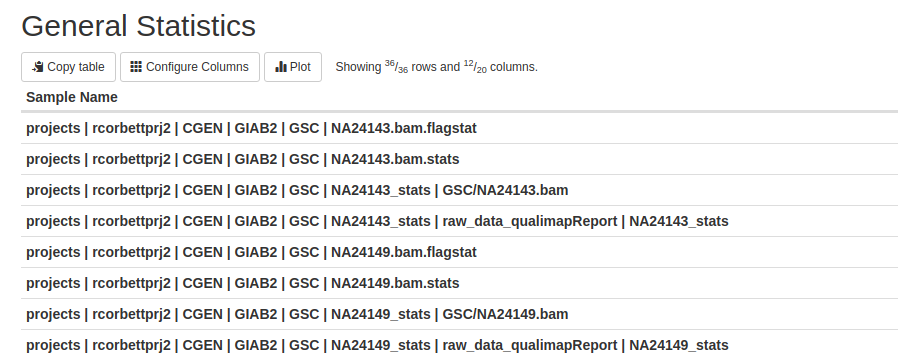Viewport: 898px width, 360px height.
Task: Select row NA24149_stats GSC/NA24149.bam
Action: coord(459,314)
